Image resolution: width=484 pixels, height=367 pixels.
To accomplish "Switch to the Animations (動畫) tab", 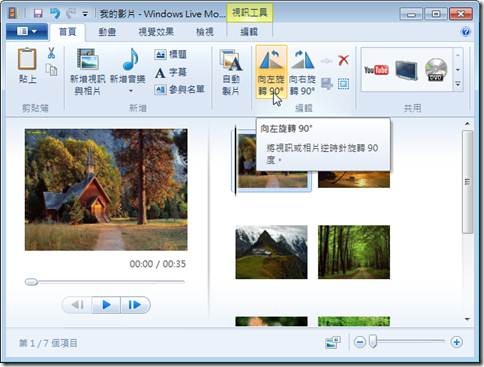I will (x=107, y=32).
